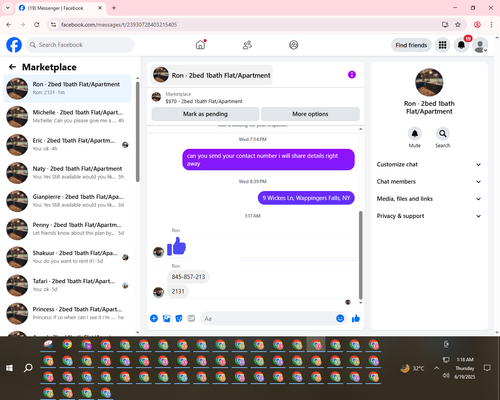Viewport: 500px width, 400px height.
Task: Expand the Chat members section
Action: pos(429,182)
